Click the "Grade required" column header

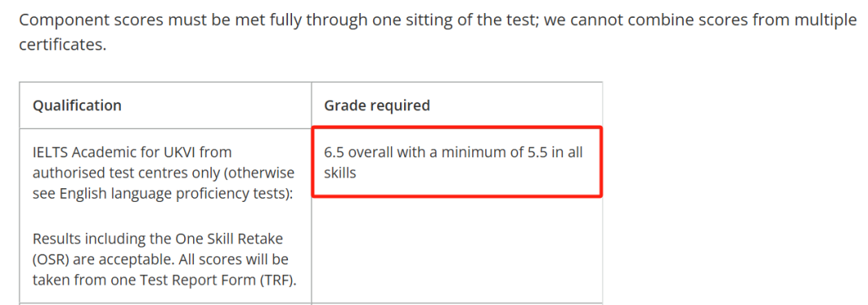point(377,105)
